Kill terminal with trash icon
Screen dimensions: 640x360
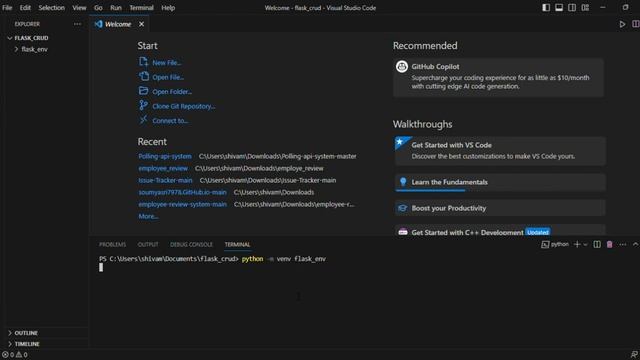pos(609,244)
